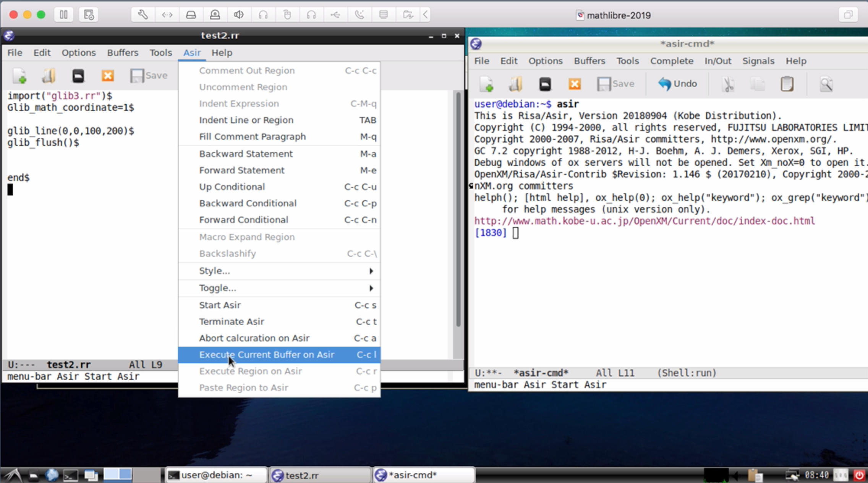Click 'end$' line in test2.rr editor
Viewport: 868px width, 483px height.
[18, 178]
